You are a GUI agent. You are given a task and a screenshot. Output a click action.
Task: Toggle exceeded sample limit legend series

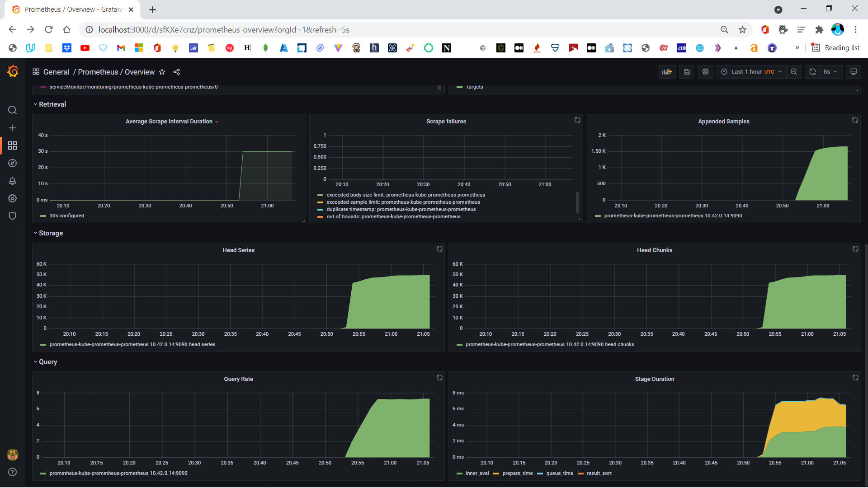(x=403, y=202)
